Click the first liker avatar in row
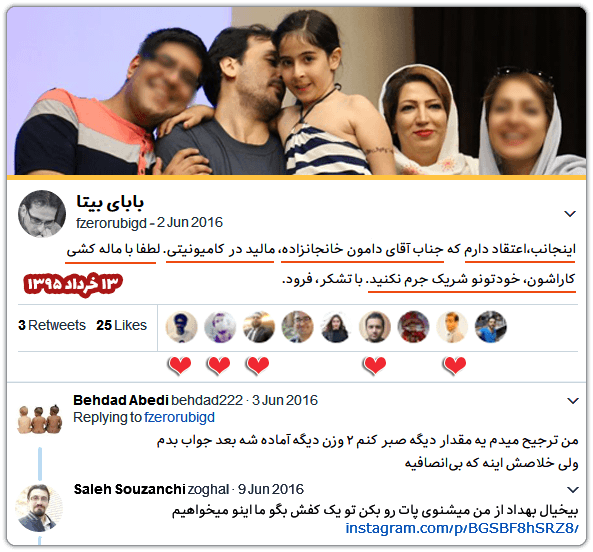Viewport: 593px width, 552px height. [182, 327]
